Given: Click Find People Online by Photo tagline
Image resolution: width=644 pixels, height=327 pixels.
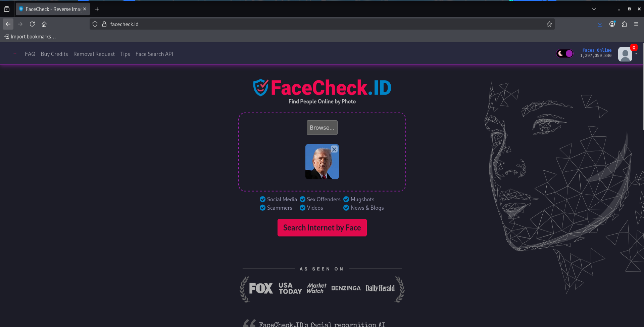Looking at the screenshot, I should 322,101.
